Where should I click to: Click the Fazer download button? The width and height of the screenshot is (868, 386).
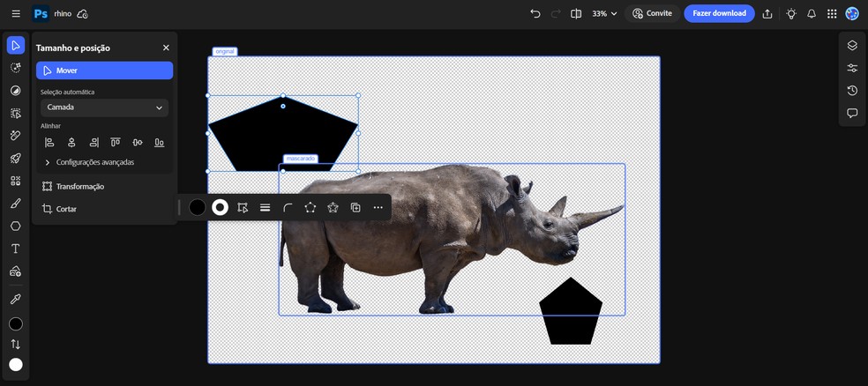coord(719,13)
